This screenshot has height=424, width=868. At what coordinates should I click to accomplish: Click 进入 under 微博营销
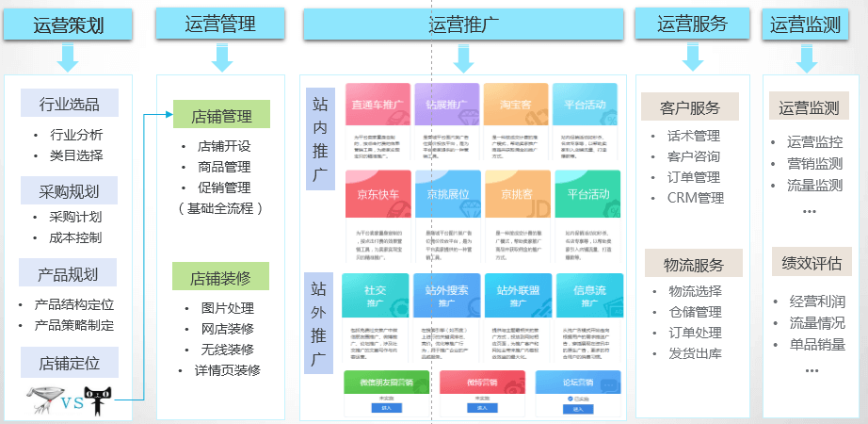click(482, 409)
